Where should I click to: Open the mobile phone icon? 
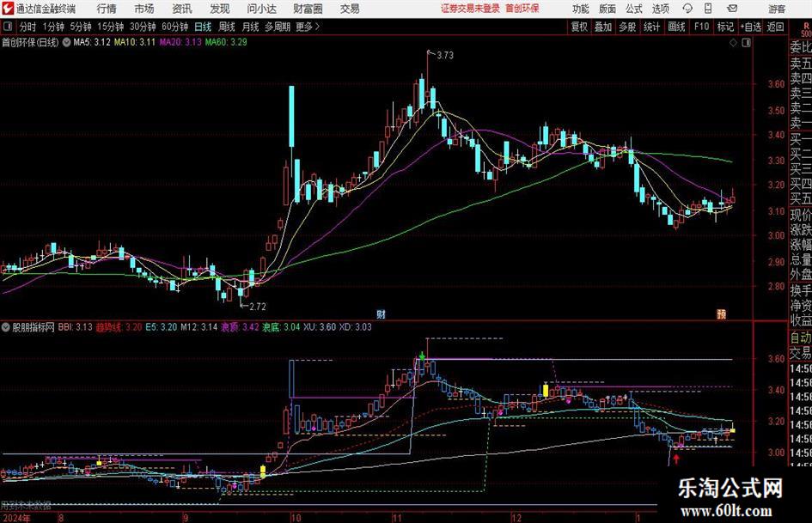(x=708, y=9)
